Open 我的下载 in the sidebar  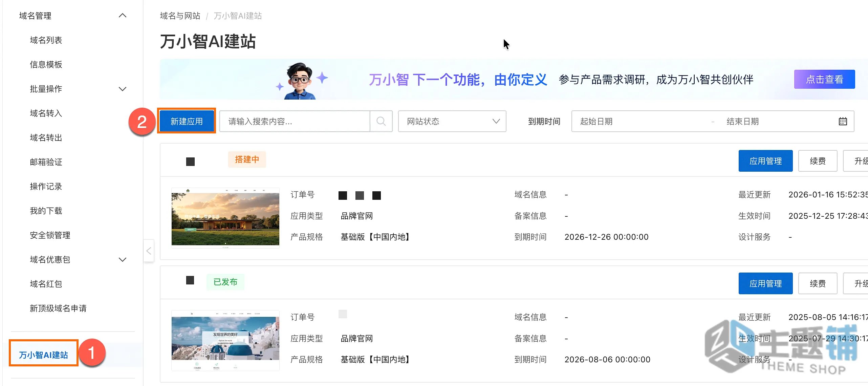pos(46,211)
